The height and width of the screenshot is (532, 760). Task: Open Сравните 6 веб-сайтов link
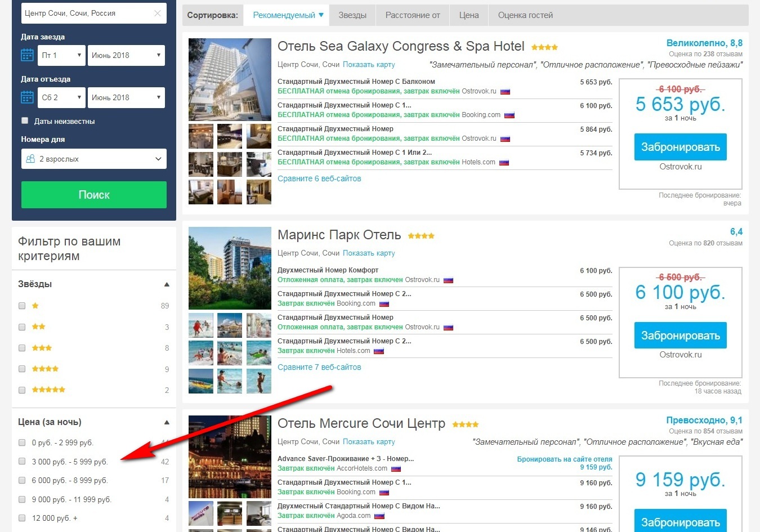coord(319,178)
